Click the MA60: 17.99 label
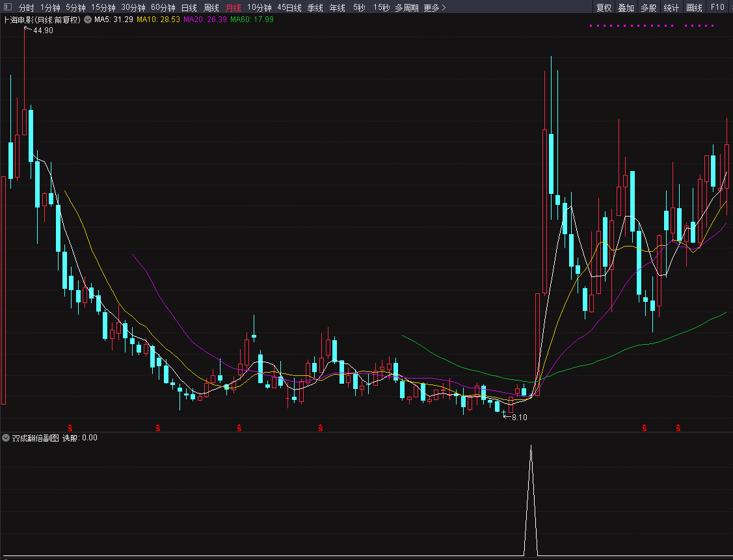 252,20
